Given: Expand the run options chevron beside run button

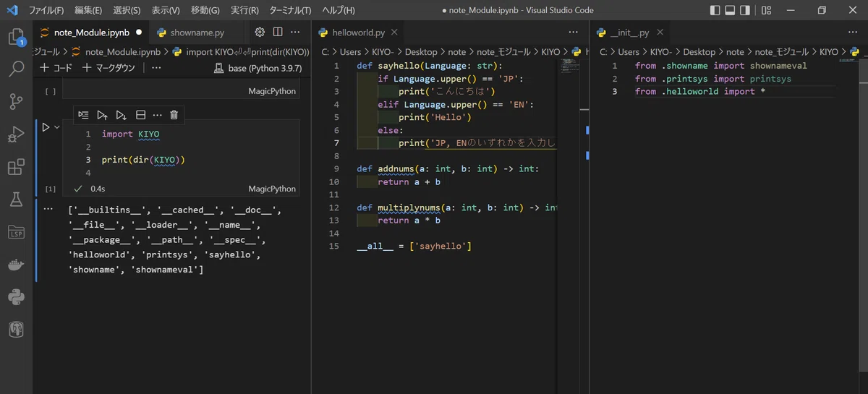Looking at the screenshot, I should (57, 127).
